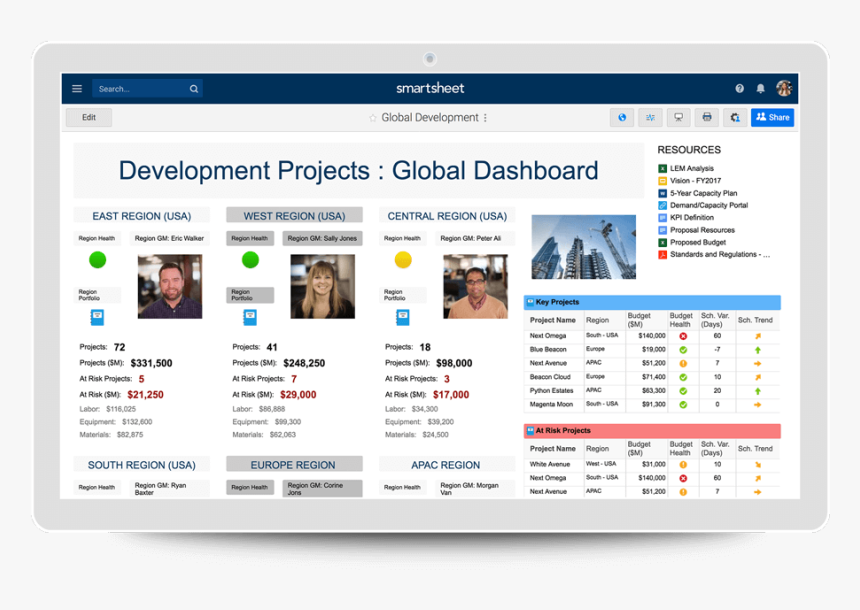Open KPI Definition resource

(692, 217)
